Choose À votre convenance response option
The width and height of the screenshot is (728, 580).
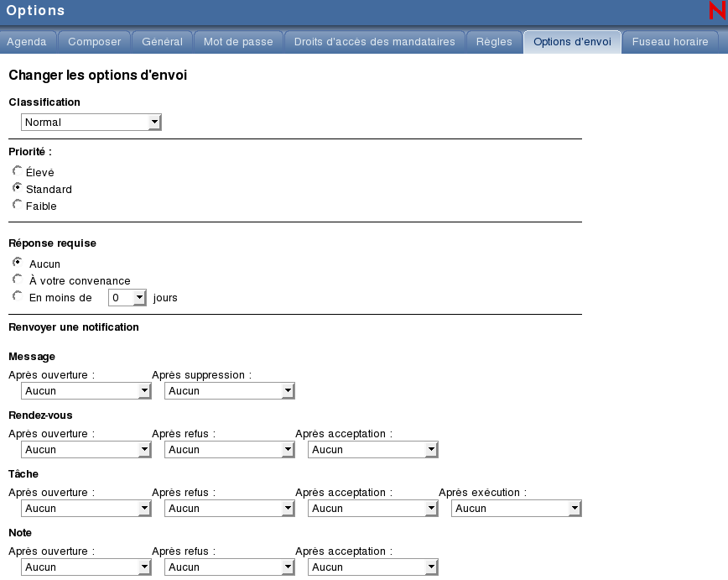pos(17,279)
